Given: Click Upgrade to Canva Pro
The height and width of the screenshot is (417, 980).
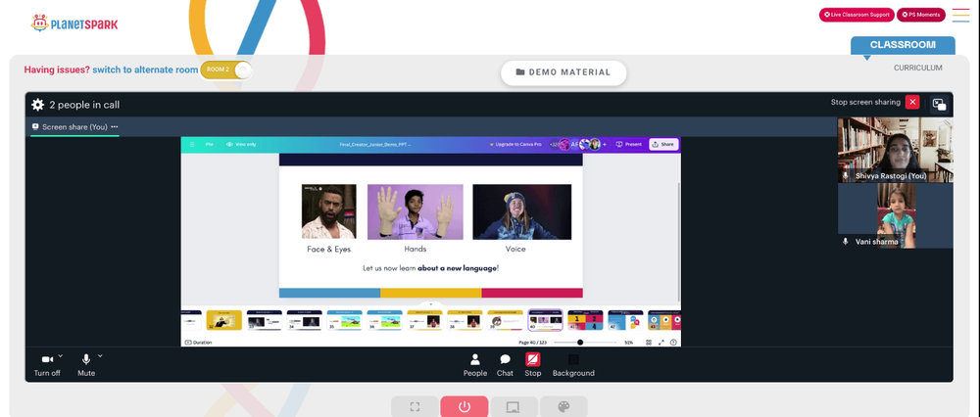Looking at the screenshot, I should click(515, 144).
